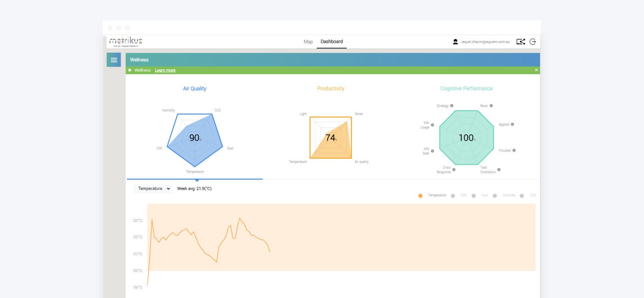Click the user profile avatar icon
The width and height of the screenshot is (644, 298).
pos(456,42)
